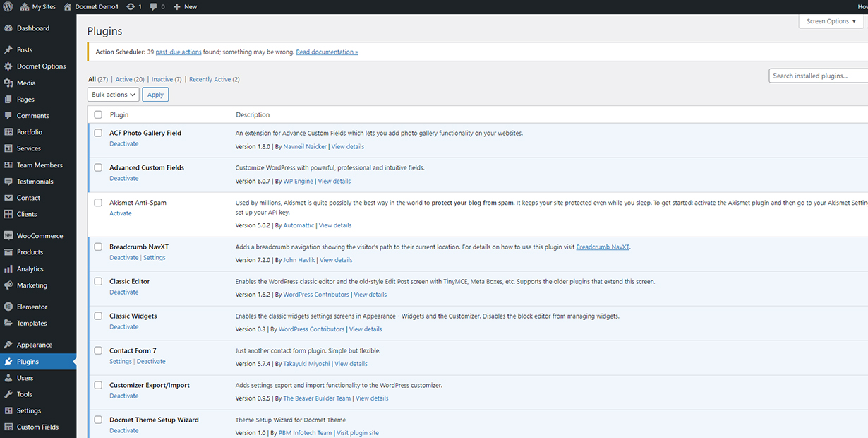Image resolution: width=868 pixels, height=438 pixels.
Task: Check the ACF Photo Gallery Field checkbox
Action: tap(98, 133)
